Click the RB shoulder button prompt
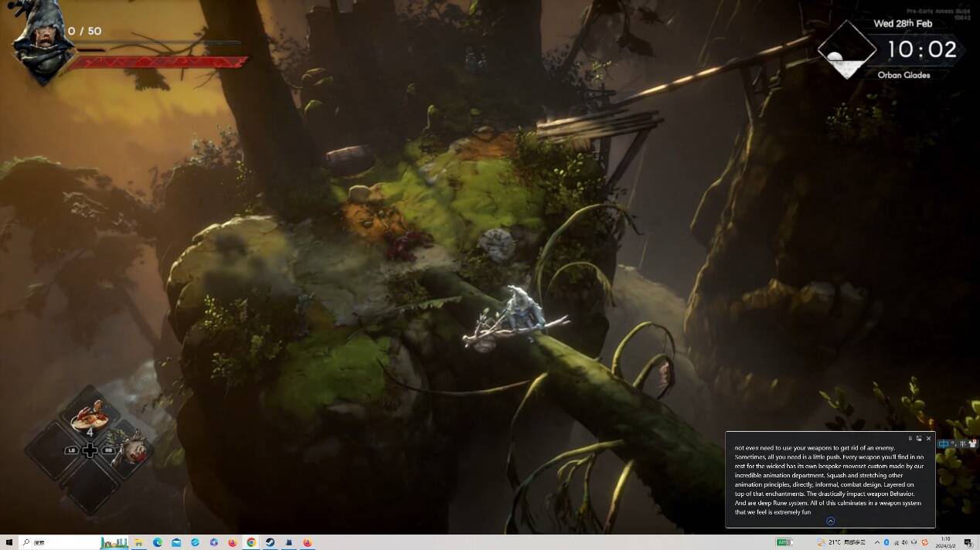This screenshot has height=550, width=980. coord(107,450)
